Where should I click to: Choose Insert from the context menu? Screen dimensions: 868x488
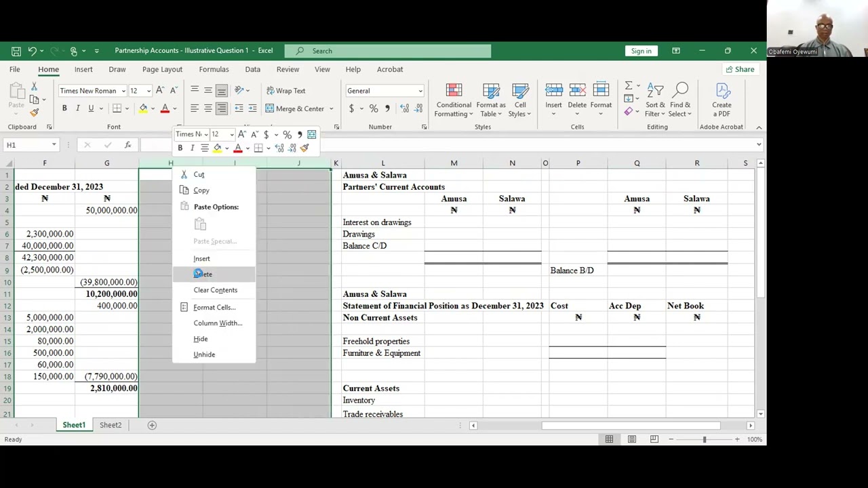click(214, 258)
